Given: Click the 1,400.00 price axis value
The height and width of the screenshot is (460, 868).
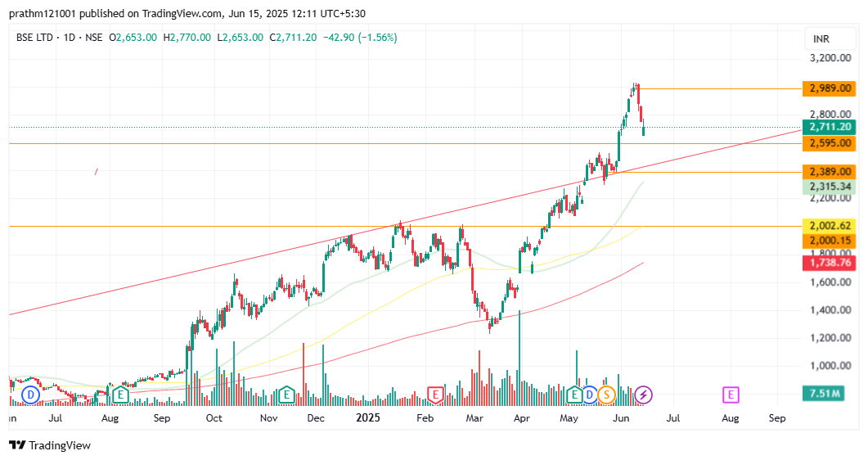Looking at the screenshot, I should tap(830, 310).
